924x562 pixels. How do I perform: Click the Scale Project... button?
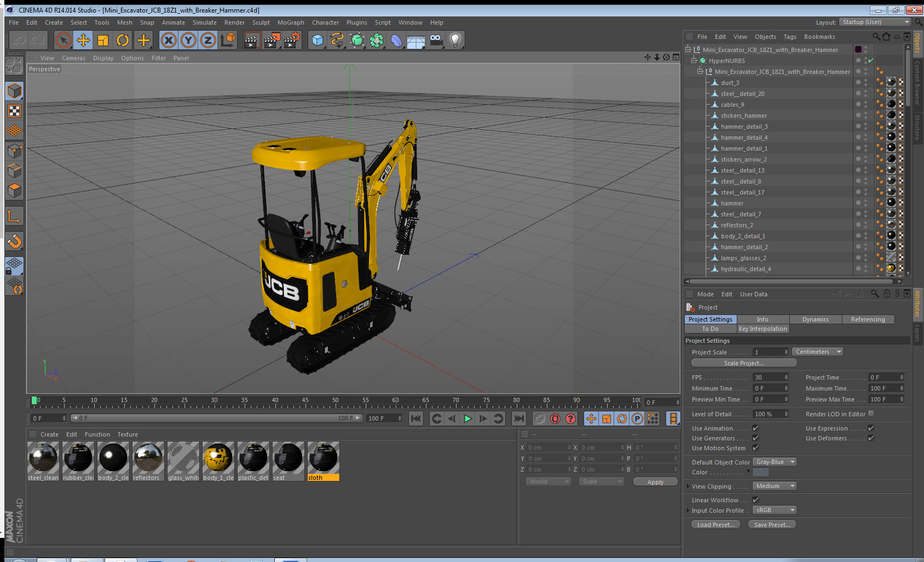pyautogui.click(x=744, y=363)
